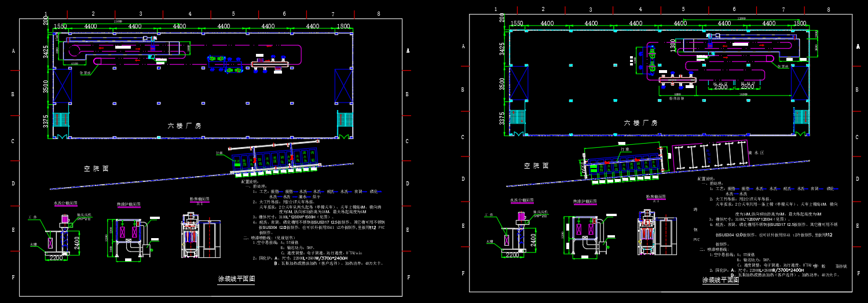The image size is (868, 303).
Task: Click the 行车 label in the left drawing
Action: coord(219,154)
